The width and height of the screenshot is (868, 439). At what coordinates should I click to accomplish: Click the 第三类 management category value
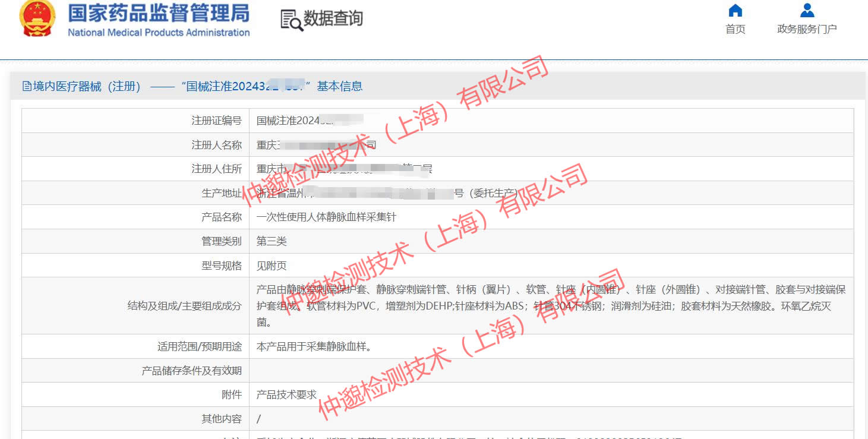(272, 241)
